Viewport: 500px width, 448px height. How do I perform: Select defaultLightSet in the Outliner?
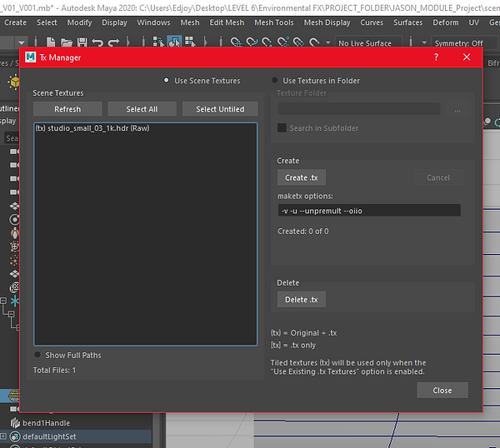tap(49, 436)
